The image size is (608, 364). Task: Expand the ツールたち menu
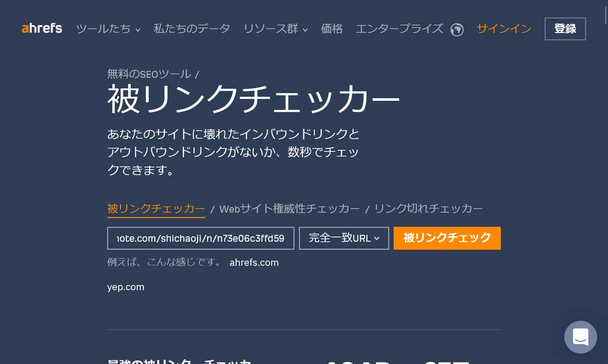pyautogui.click(x=108, y=29)
